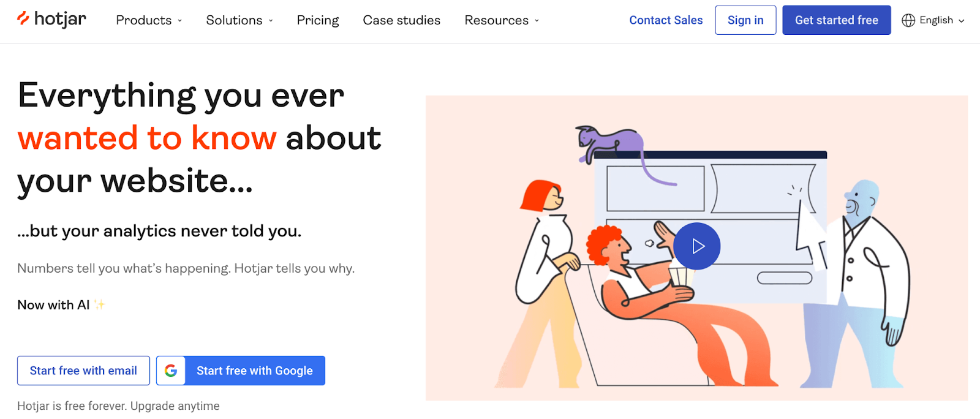This screenshot has height=419, width=980.
Task: Select the hotjar wordmark text
Action: click(x=61, y=19)
